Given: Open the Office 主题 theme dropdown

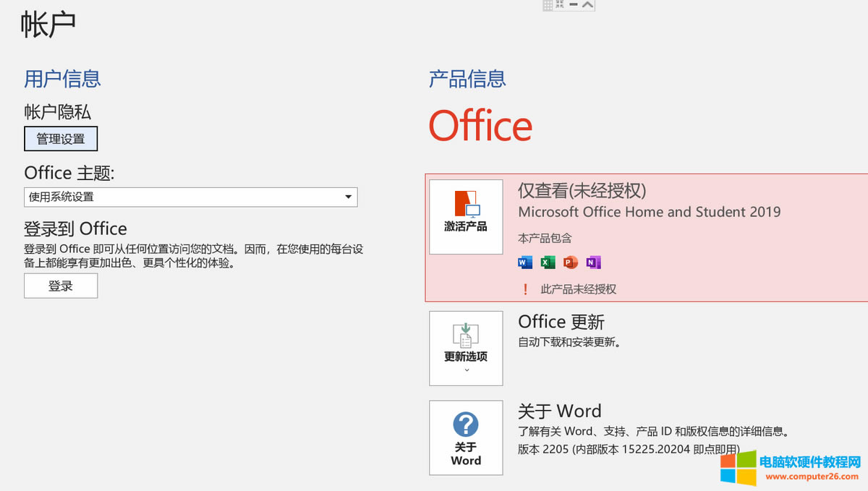Looking at the screenshot, I should [x=349, y=197].
